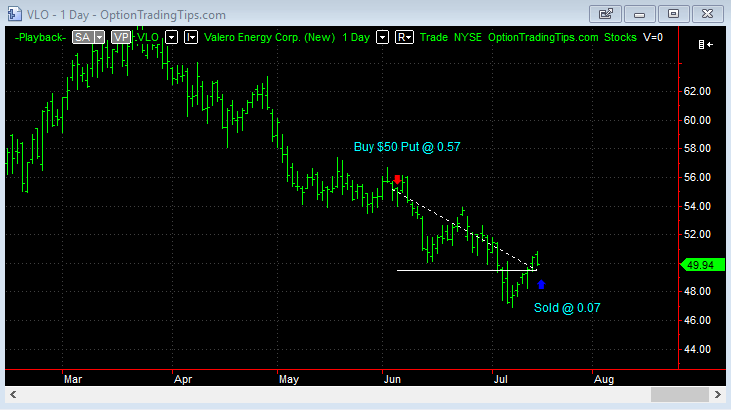Click the 54.00 price axis label
The image size is (731, 410).
pyautogui.click(x=697, y=206)
